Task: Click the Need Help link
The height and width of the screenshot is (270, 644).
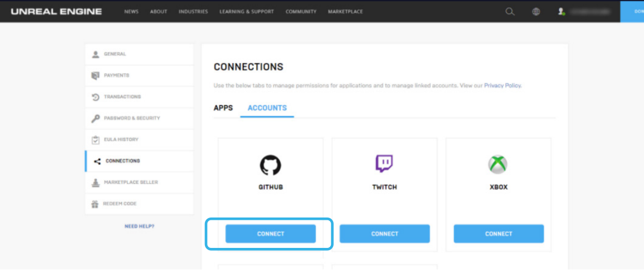Action: coord(139,226)
